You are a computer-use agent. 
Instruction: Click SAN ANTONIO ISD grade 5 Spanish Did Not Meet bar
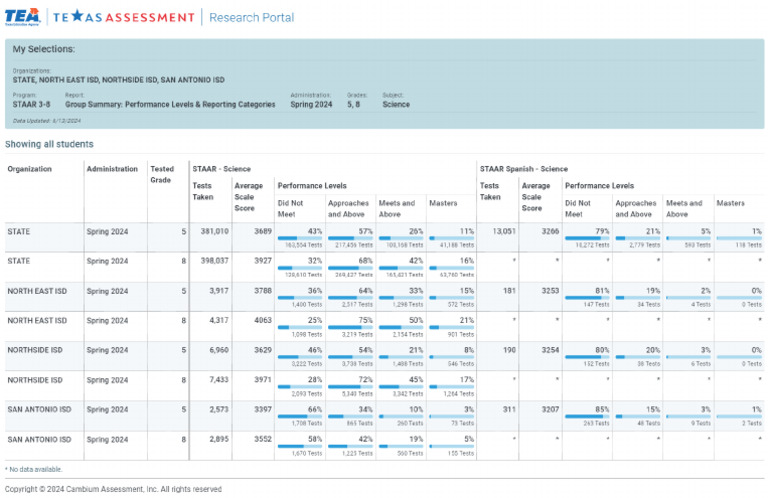coord(587,416)
